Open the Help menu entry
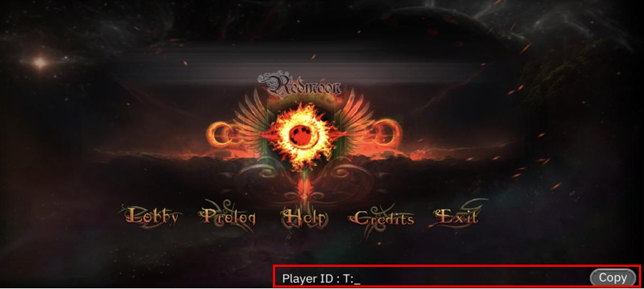This screenshot has height=289, width=644. coord(304,217)
